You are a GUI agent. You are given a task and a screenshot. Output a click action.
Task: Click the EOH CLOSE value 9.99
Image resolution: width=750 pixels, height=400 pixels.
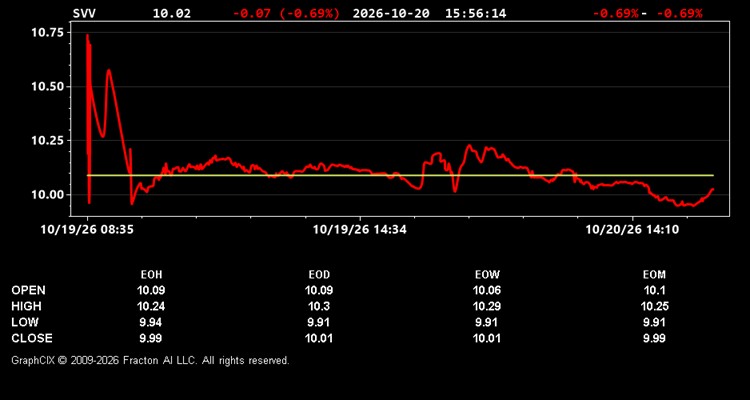tap(151, 338)
